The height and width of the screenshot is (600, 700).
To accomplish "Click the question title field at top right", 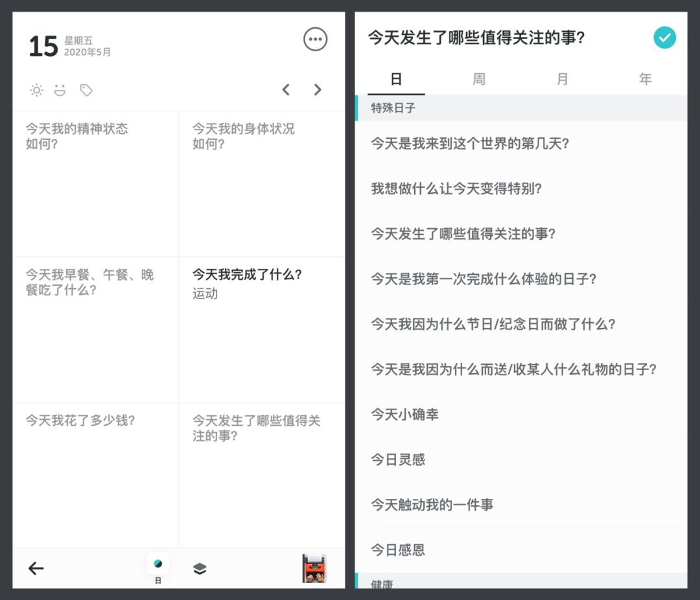I will (476, 38).
